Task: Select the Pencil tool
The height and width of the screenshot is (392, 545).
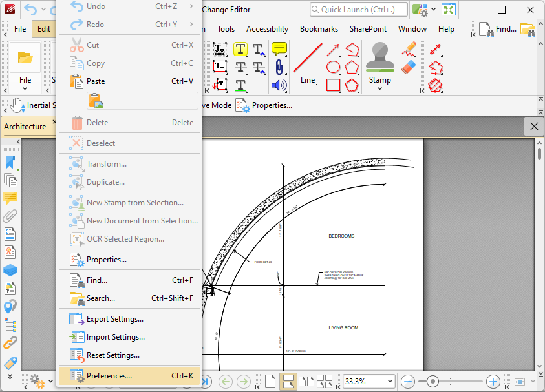Action: click(409, 49)
